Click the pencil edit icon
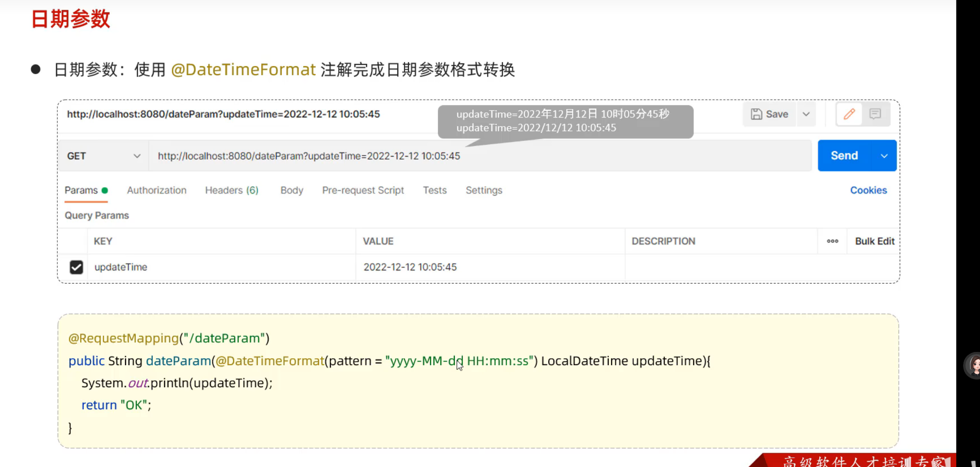This screenshot has width=980, height=467. [x=849, y=114]
